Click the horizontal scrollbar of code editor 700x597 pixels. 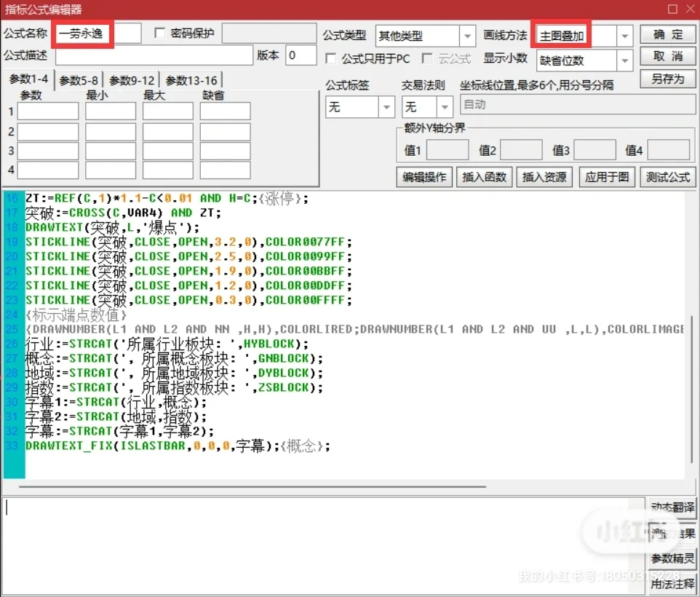tap(252, 486)
